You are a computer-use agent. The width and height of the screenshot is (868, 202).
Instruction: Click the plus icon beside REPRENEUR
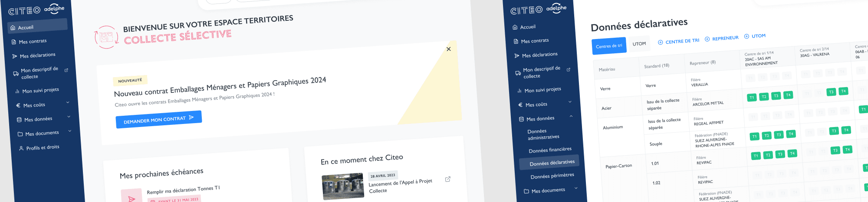pyautogui.click(x=707, y=39)
